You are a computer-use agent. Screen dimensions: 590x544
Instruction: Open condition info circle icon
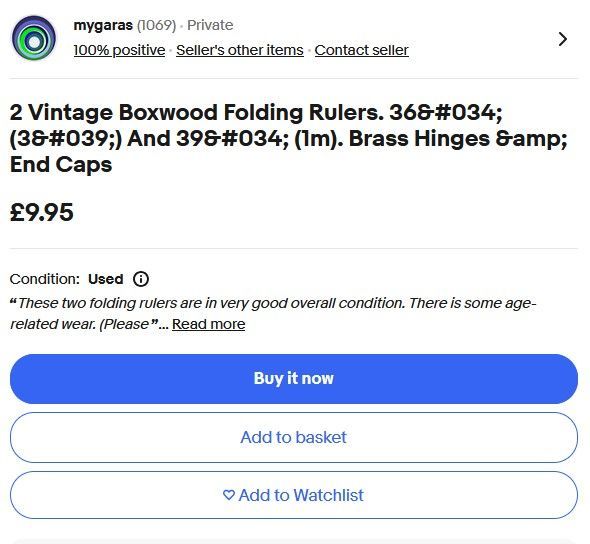coord(141,279)
